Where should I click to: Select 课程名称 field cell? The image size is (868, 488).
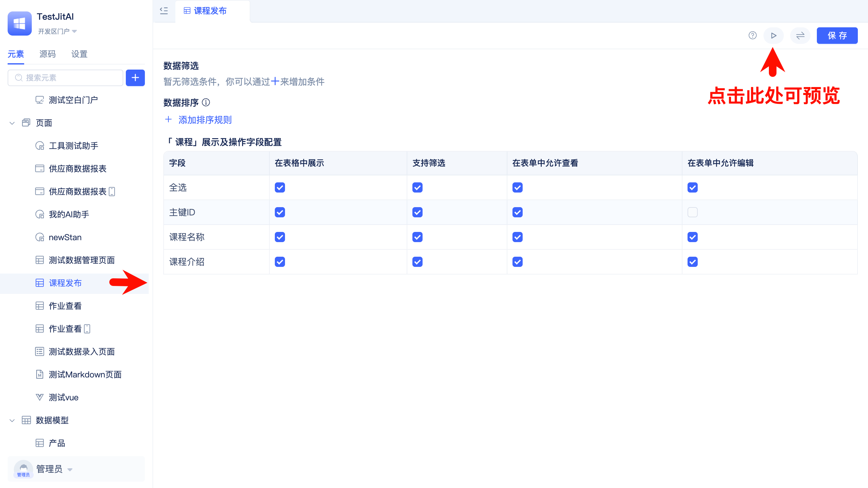[216, 237]
